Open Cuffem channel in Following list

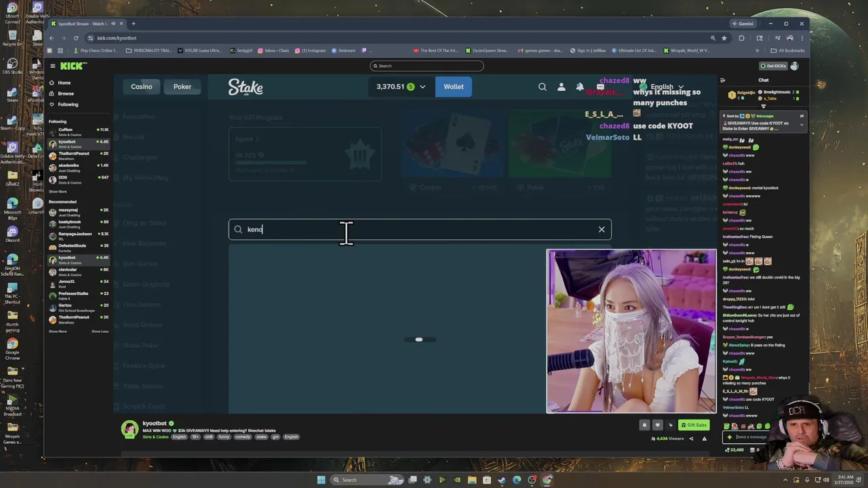click(x=79, y=131)
